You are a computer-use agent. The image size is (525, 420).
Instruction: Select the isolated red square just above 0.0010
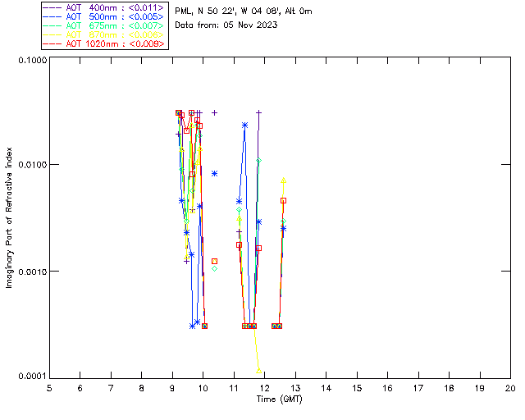215,261
